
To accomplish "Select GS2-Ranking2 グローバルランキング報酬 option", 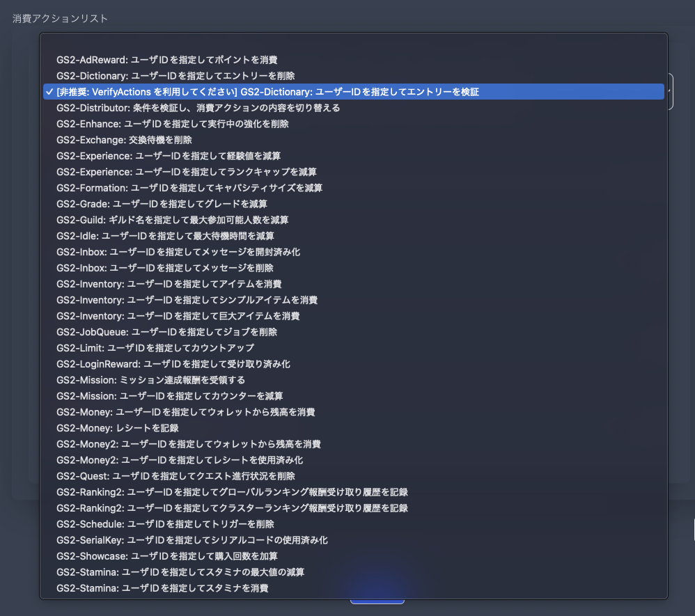I will (x=353, y=492).
